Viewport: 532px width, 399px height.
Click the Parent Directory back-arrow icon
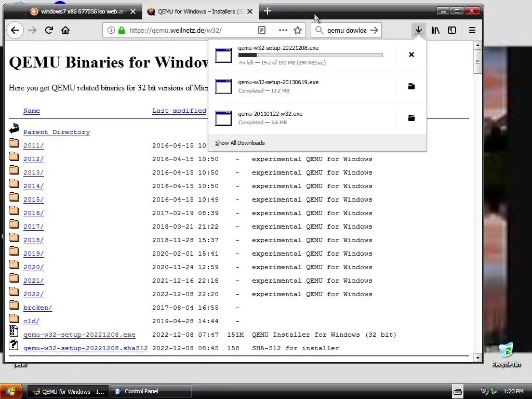coord(14,129)
